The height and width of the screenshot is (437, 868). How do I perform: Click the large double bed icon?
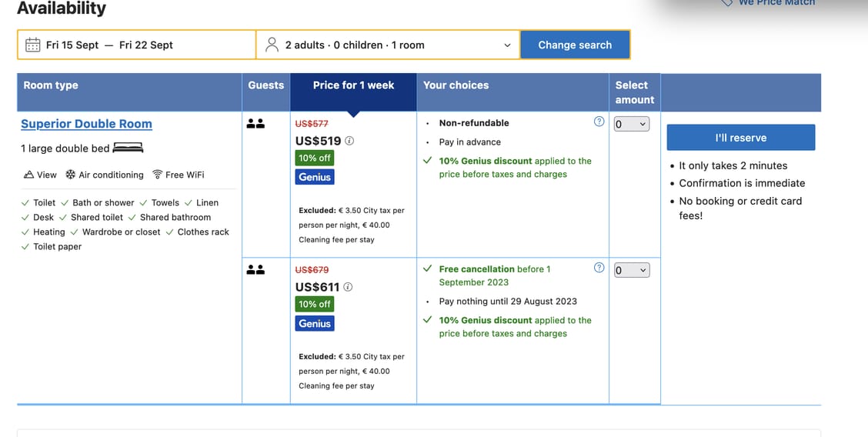(x=128, y=148)
